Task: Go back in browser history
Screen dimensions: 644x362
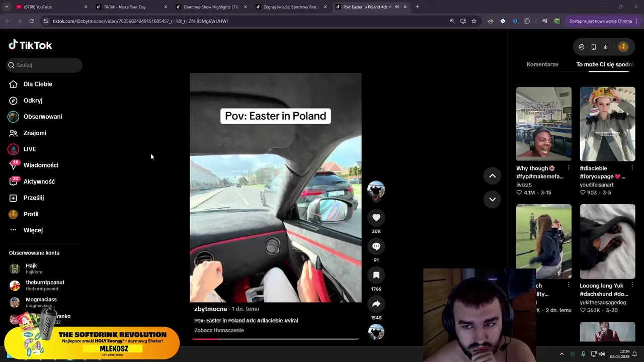Action: point(7,21)
